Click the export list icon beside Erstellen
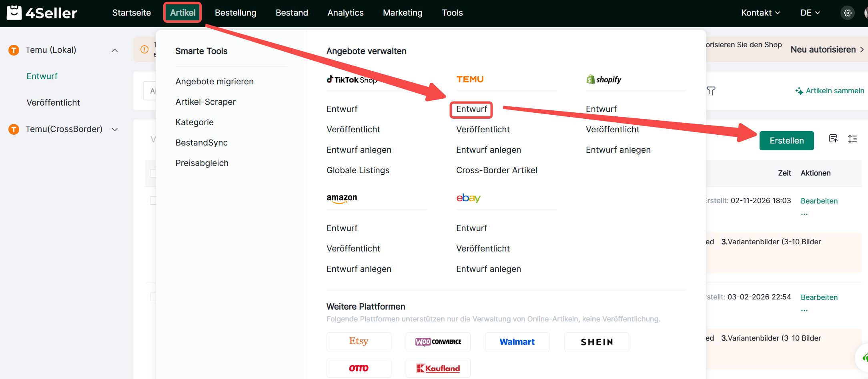 tap(833, 139)
